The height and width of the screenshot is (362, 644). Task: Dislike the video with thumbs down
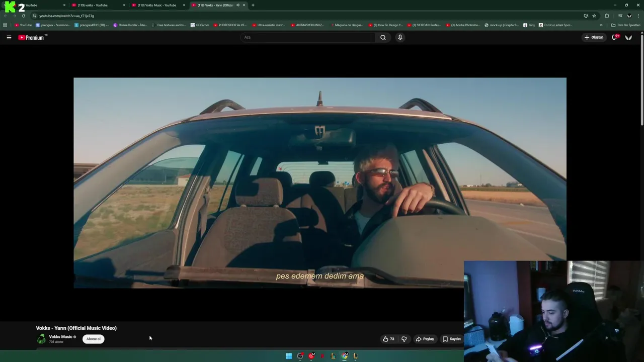pos(404,339)
